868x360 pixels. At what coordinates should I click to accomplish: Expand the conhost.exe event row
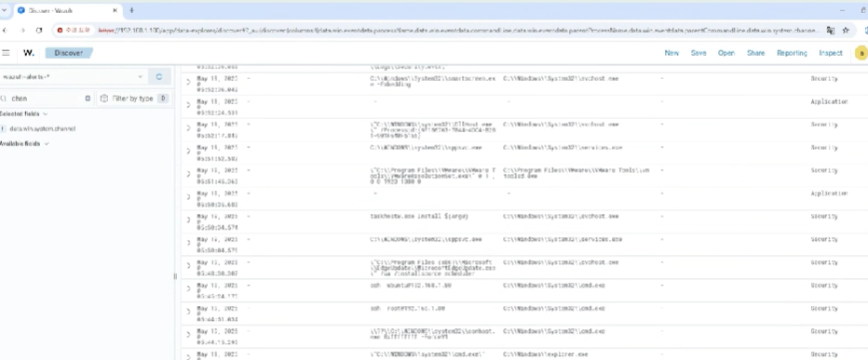[188, 335]
